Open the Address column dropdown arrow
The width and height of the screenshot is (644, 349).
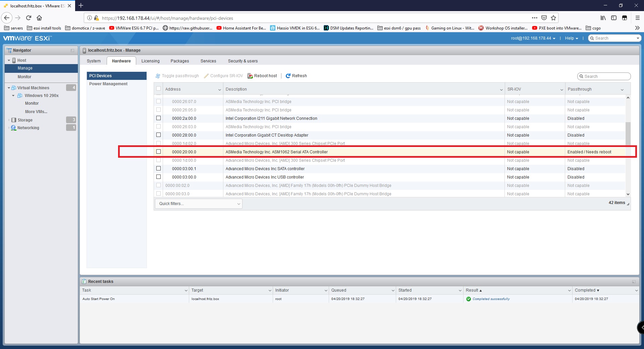220,90
